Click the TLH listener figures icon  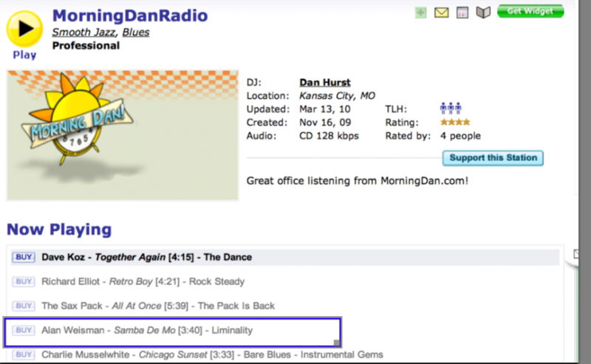point(451,109)
